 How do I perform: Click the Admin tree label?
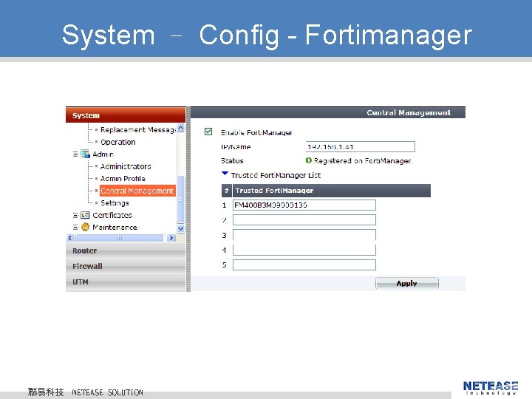tap(103, 154)
